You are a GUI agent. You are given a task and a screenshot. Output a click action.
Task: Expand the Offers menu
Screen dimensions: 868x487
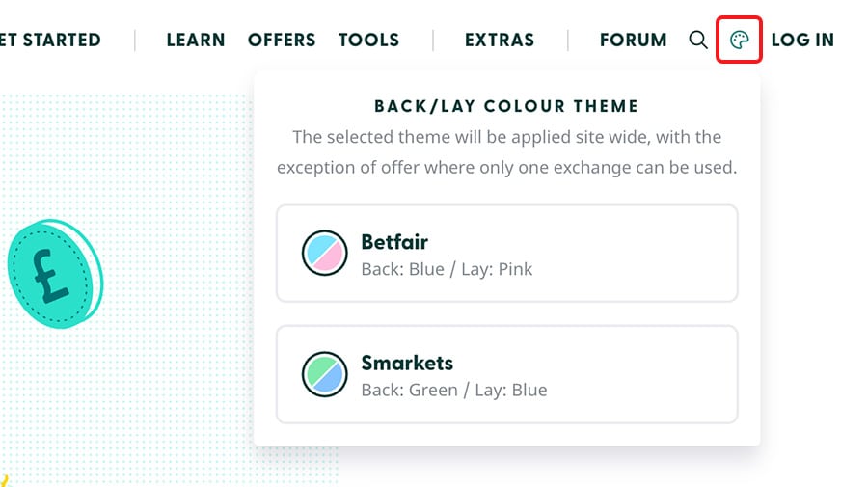click(282, 40)
